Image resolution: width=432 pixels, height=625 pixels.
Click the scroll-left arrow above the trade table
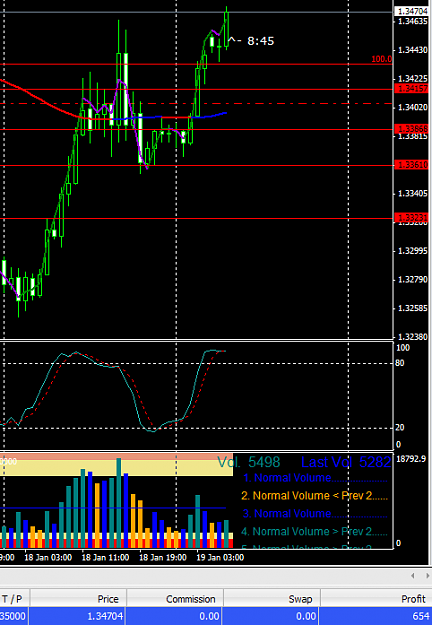pyautogui.click(x=413, y=575)
